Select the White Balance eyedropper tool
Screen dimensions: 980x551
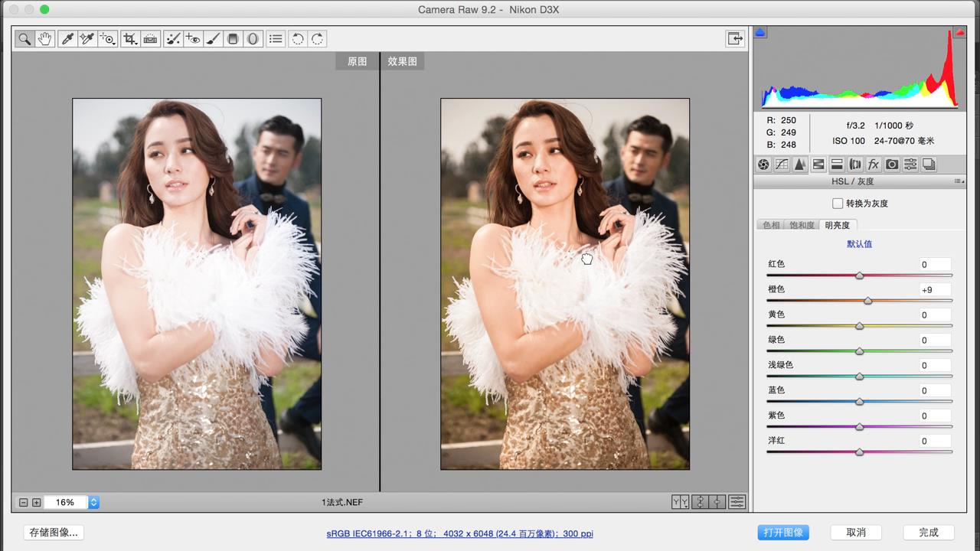click(x=67, y=39)
